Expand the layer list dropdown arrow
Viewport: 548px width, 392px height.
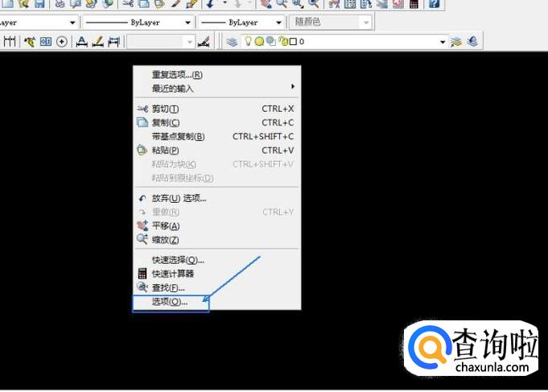(441, 41)
